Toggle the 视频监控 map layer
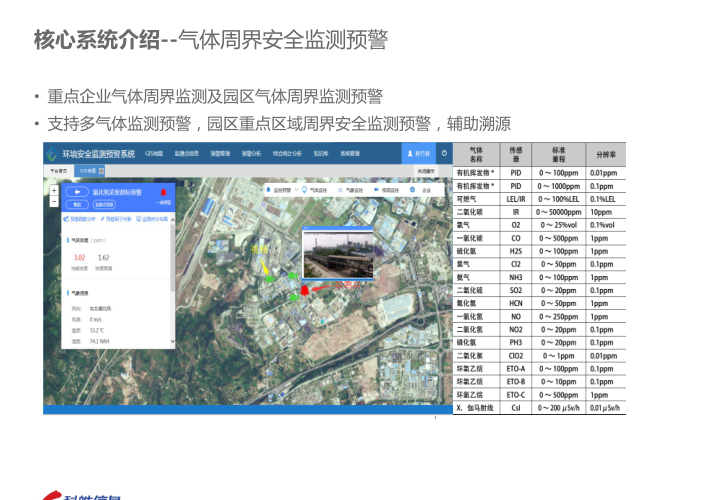The width and height of the screenshot is (715, 500). pos(389,189)
